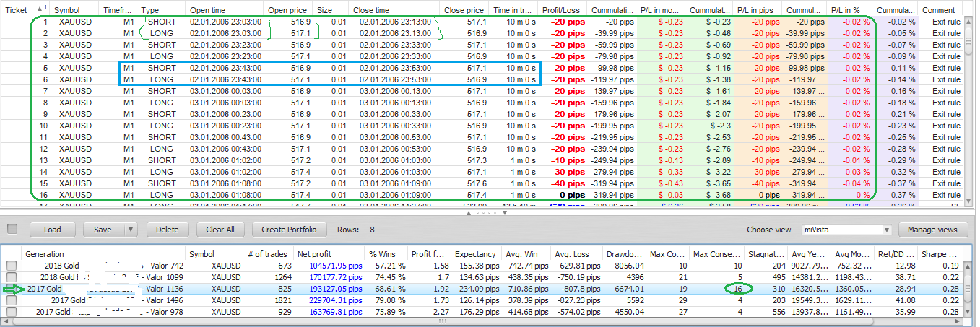
Task: Click the Manage views button
Action: pyautogui.click(x=932, y=230)
